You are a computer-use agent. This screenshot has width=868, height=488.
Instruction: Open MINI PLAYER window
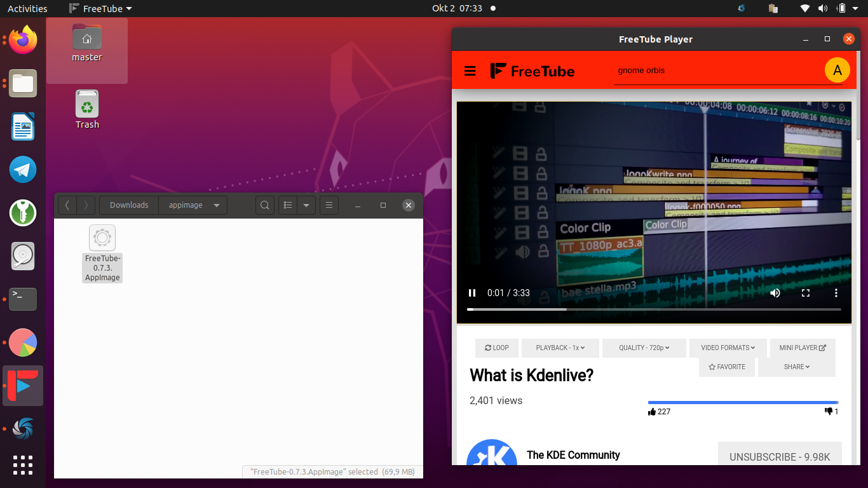[803, 348]
